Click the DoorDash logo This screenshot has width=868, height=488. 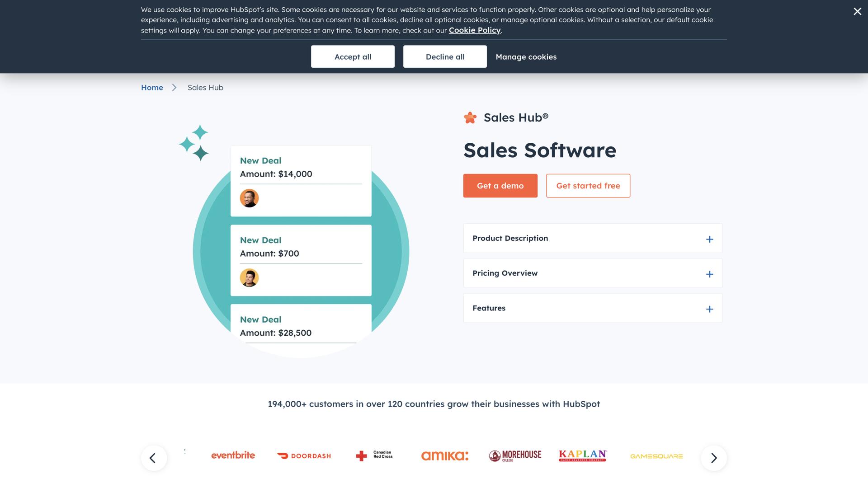click(x=303, y=456)
